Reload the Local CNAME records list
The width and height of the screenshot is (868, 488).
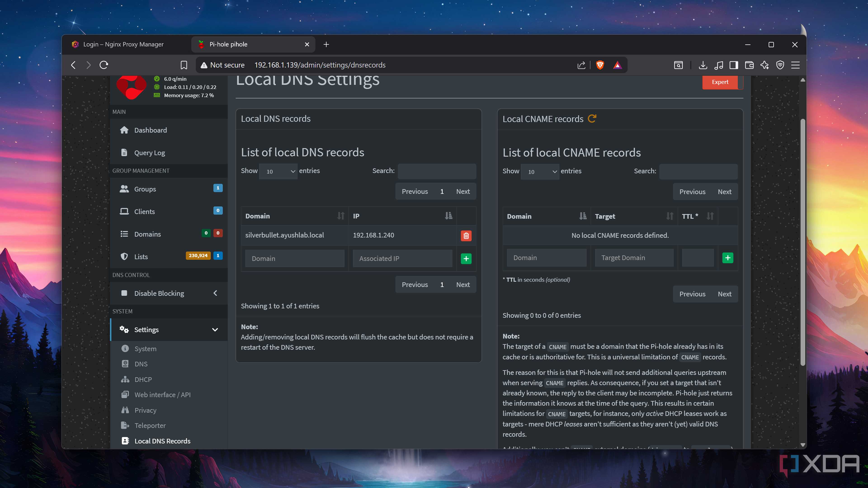pyautogui.click(x=592, y=119)
